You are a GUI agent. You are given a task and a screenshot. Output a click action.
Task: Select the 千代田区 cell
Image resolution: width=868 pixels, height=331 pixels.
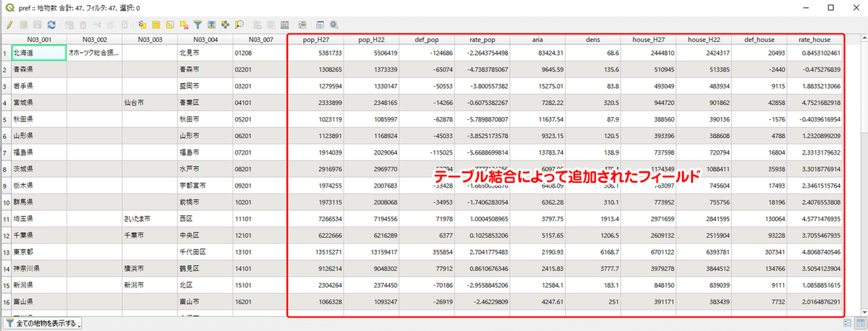coord(205,251)
